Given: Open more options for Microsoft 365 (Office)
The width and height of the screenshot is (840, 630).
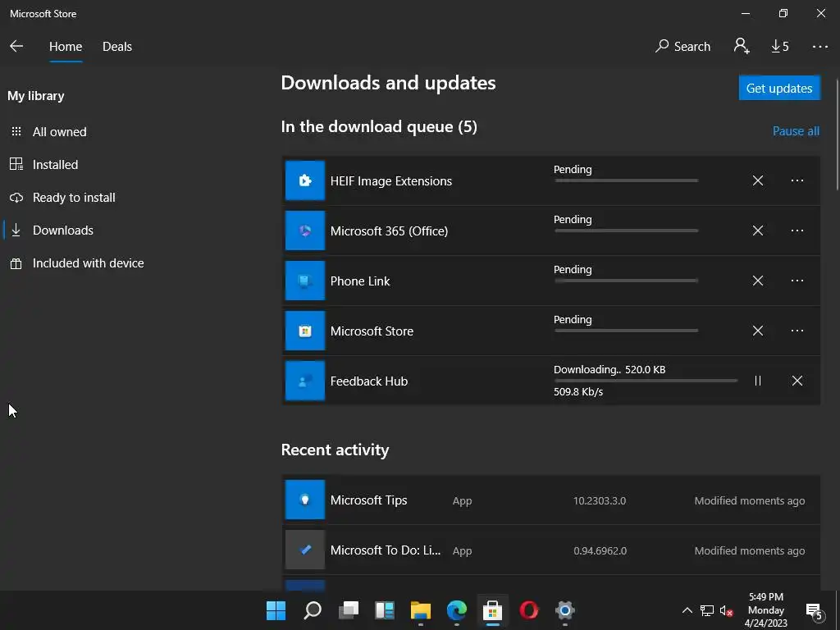Looking at the screenshot, I should coord(797,231).
